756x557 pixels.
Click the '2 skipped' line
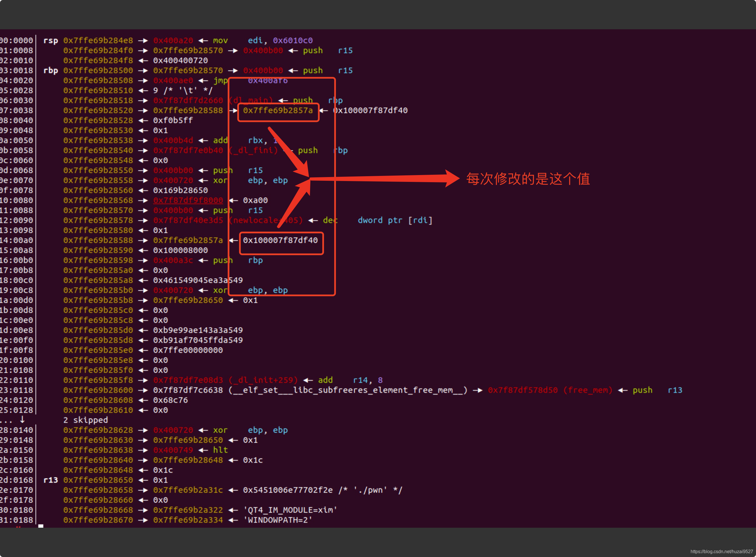tap(86, 420)
